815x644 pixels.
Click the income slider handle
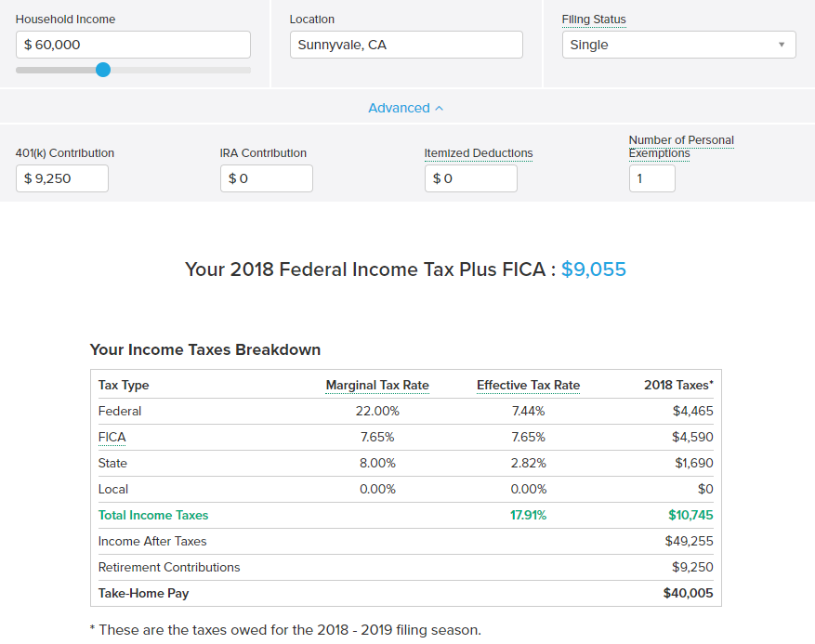point(103,70)
